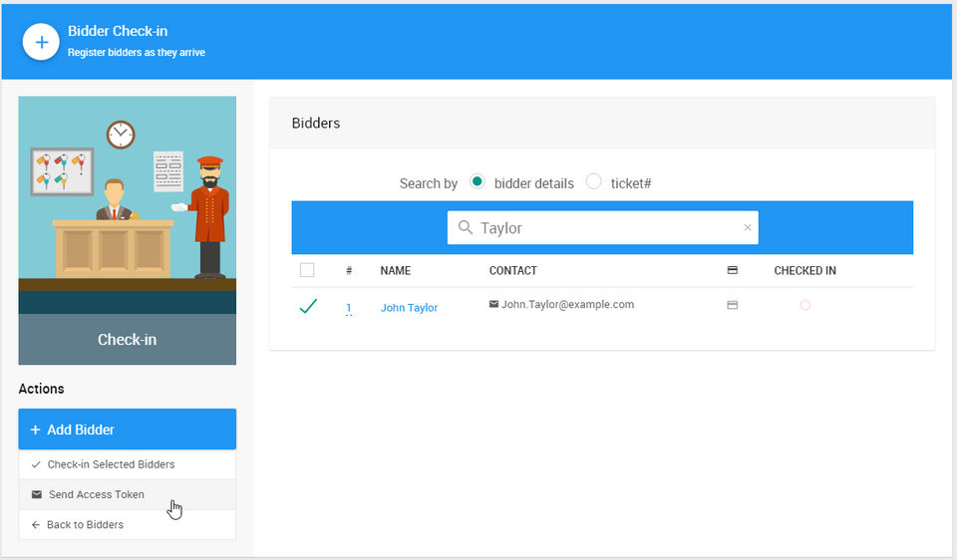Click the Check-in illustration card

coord(127,230)
